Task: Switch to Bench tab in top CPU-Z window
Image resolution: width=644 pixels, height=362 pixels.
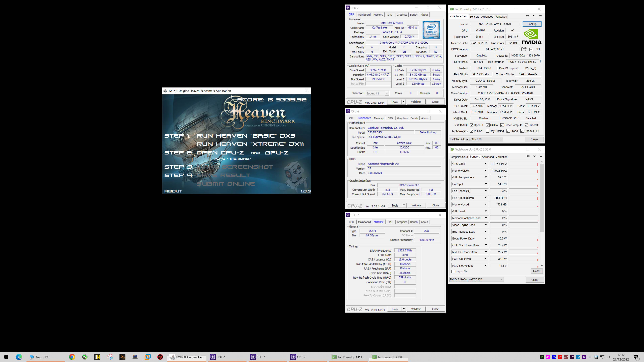Action: (414, 15)
